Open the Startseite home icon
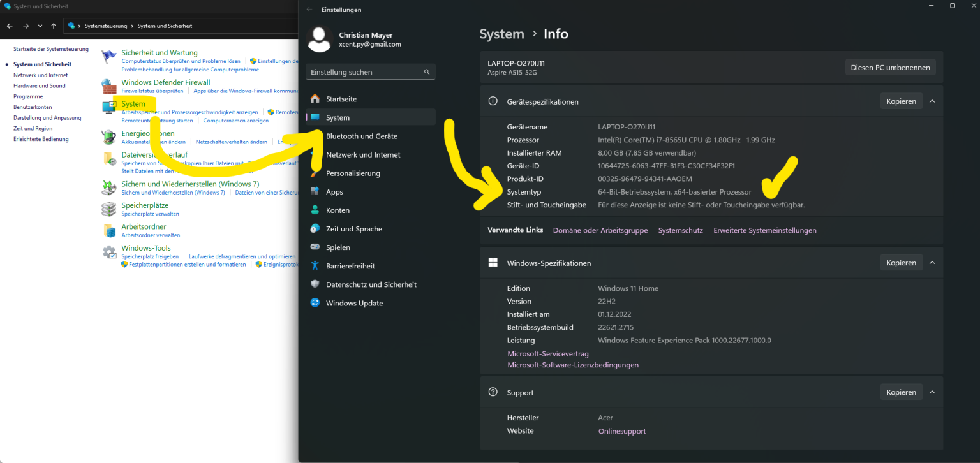 tap(315, 98)
